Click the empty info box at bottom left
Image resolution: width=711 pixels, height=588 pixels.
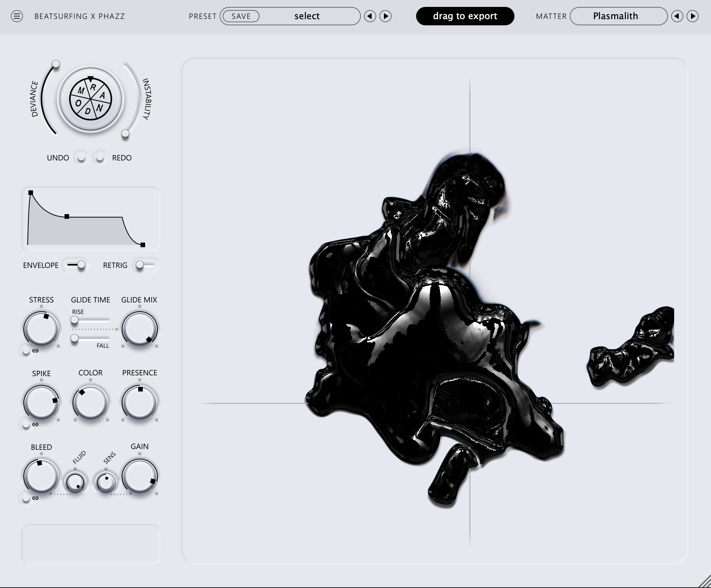point(90,544)
